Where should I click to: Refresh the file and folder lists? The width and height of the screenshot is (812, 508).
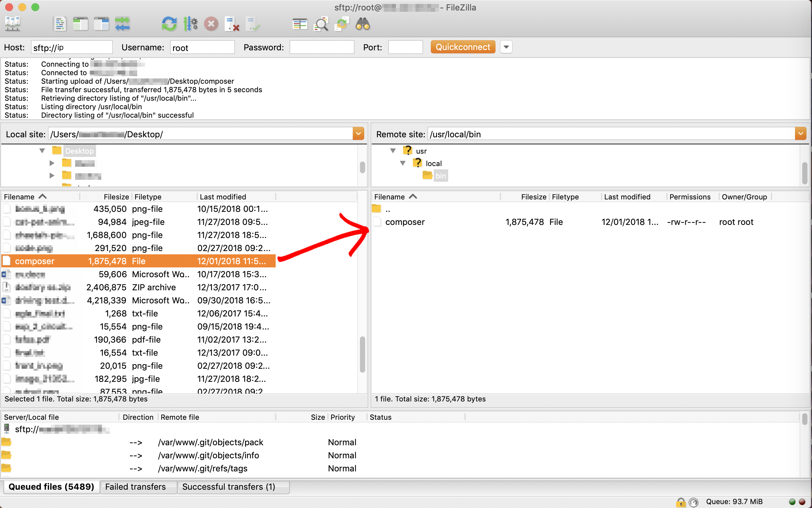(169, 24)
